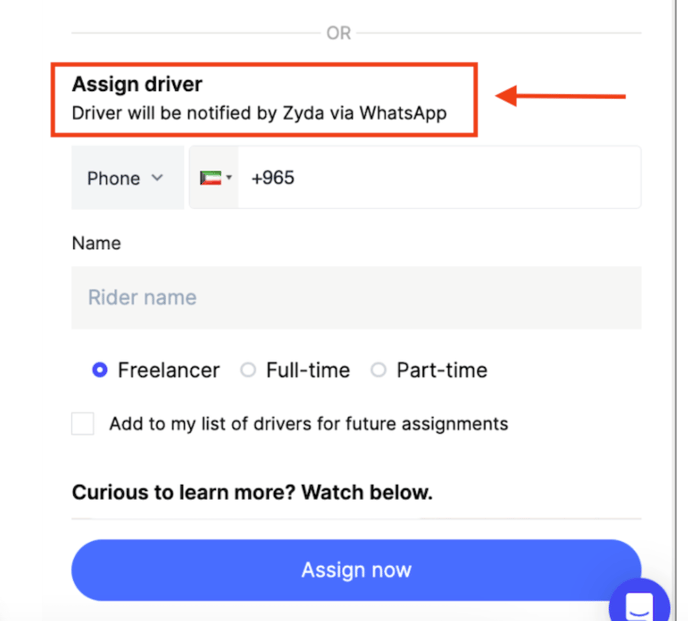Click the Assign driver heading
This screenshot has height=621, width=688.
click(x=137, y=84)
